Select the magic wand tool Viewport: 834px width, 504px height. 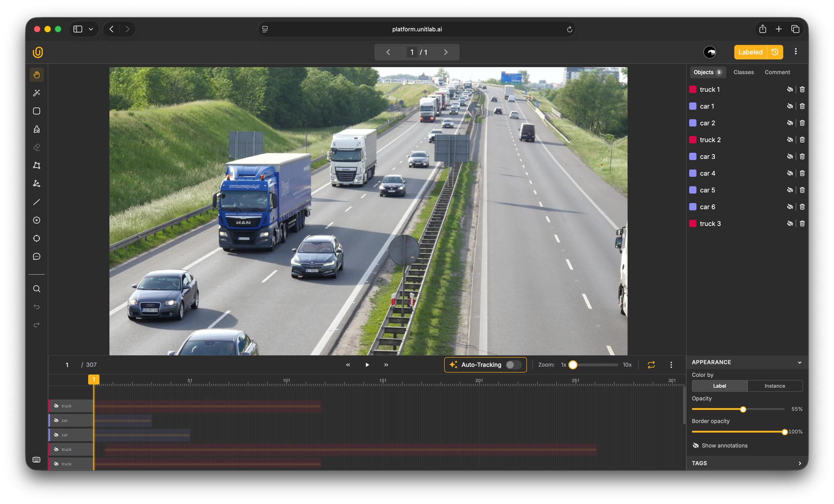click(x=37, y=93)
